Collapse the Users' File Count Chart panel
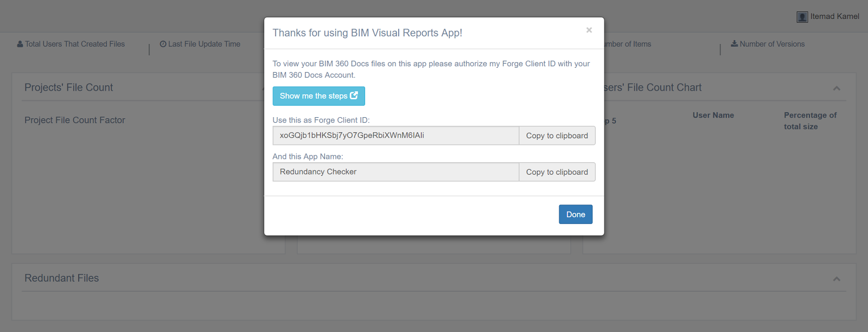The height and width of the screenshot is (332, 868). (x=837, y=88)
